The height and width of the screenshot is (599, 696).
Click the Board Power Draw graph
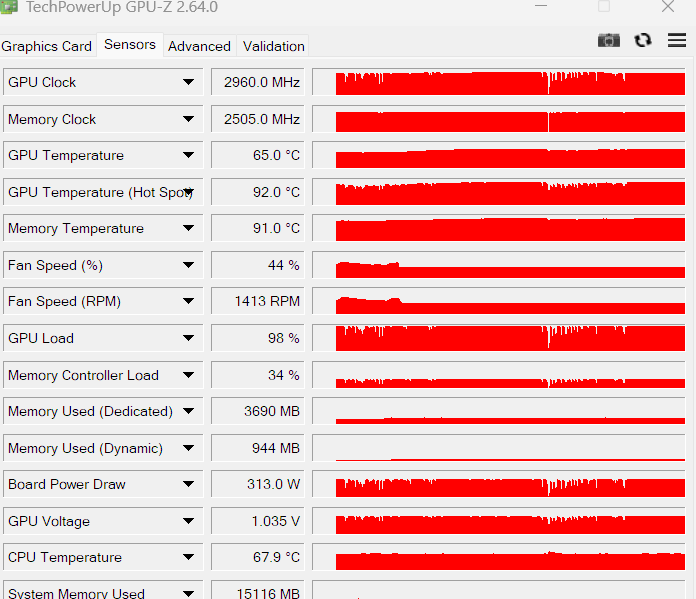point(499,484)
